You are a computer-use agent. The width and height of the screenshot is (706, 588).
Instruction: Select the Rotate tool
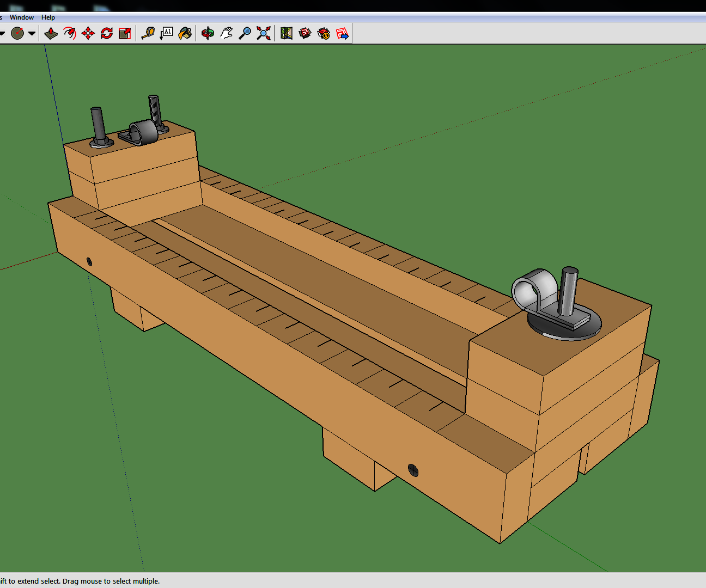(x=106, y=34)
